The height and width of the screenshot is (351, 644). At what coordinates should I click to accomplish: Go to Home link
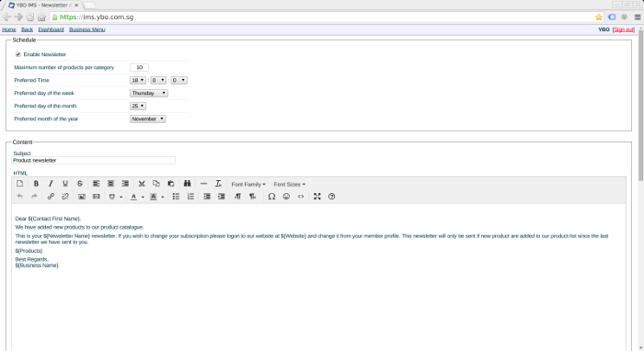click(x=9, y=29)
